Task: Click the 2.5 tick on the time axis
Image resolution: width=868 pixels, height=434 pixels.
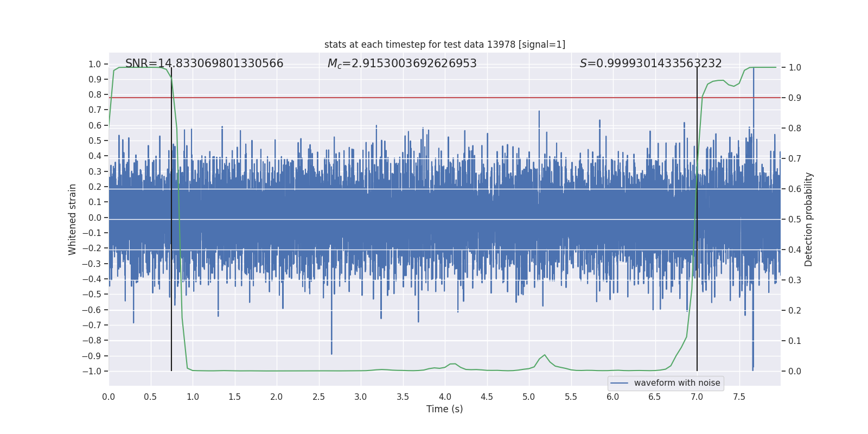Action: (x=318, y=397)
